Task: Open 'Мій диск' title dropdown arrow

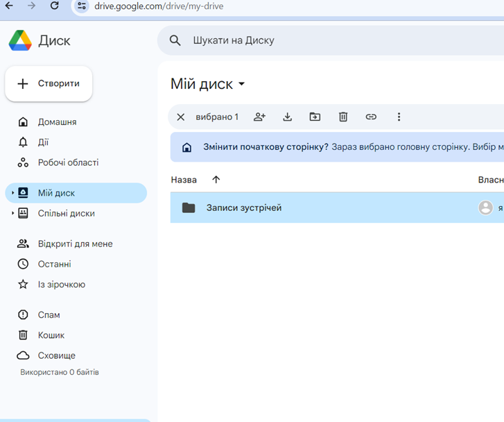Action: 241,84
